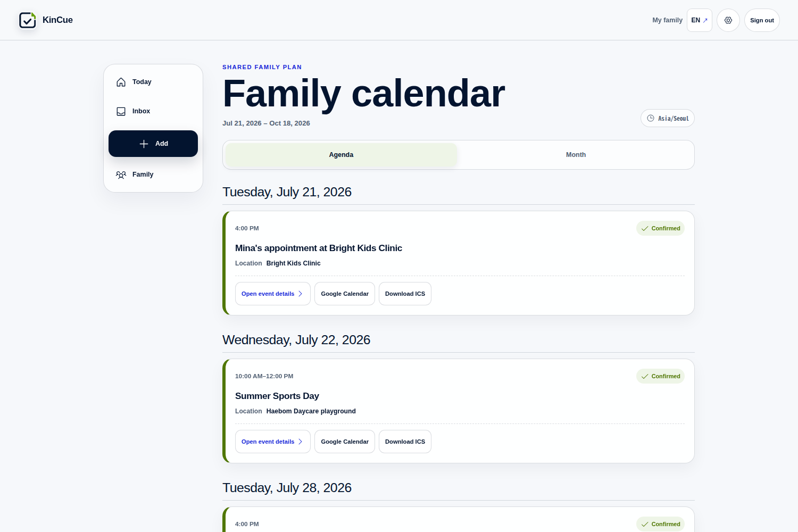The width and height of the screenshot is (798, 532).
Task: Click Confirmed check badge on Summer Sports Day
Action: [x=660, y=376]
